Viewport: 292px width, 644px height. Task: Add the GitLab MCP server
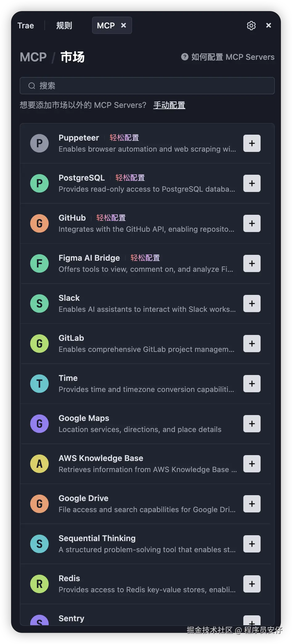click(x=252, y=344)
